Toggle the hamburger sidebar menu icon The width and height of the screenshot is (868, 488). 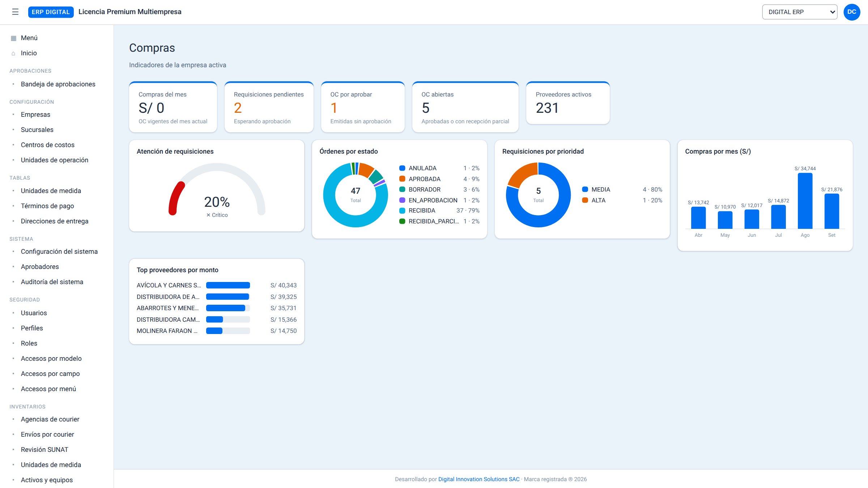coord(15,12)
